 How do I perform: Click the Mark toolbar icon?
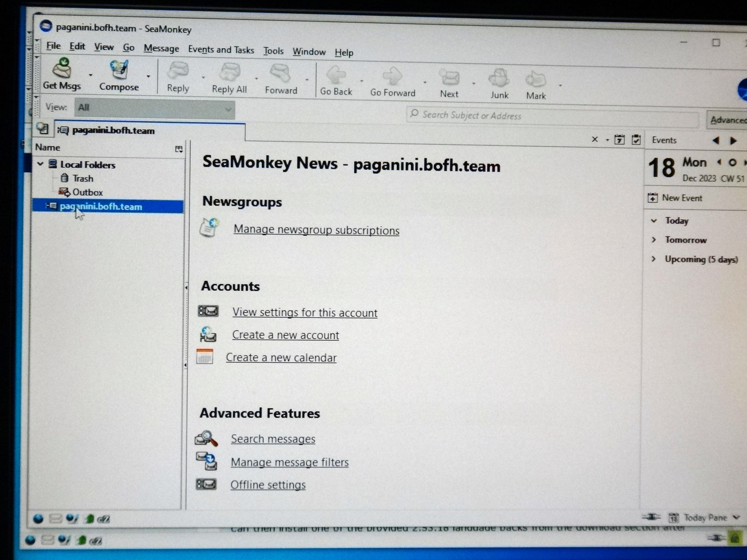[x=536, y=85]
